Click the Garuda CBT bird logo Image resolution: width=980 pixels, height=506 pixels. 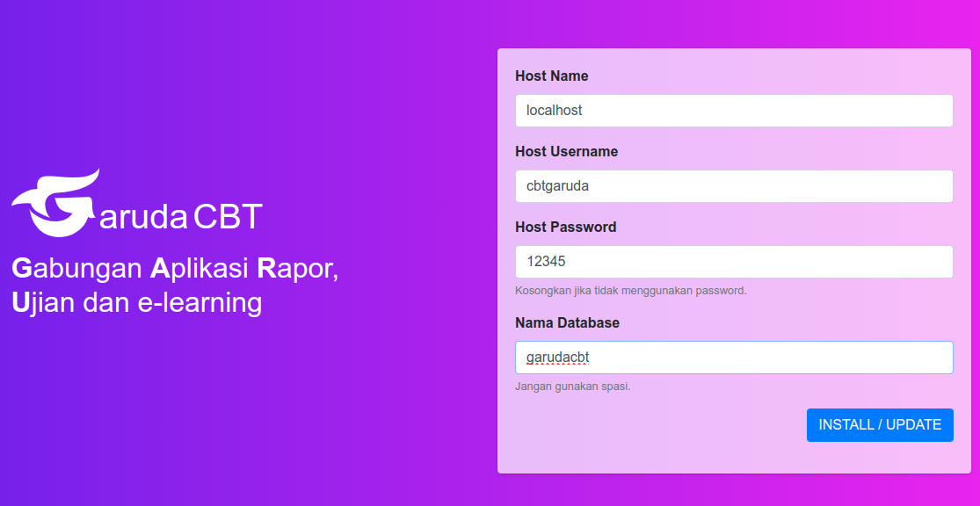[x=55, y=204]
